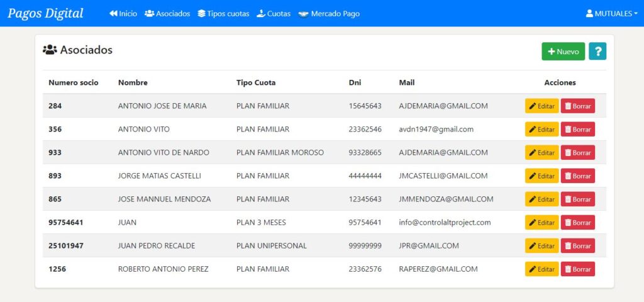Edit associate JUAN PEDRO RECALDE
Viewport: 644px width, 302px height.
click(x=541, y=246)
